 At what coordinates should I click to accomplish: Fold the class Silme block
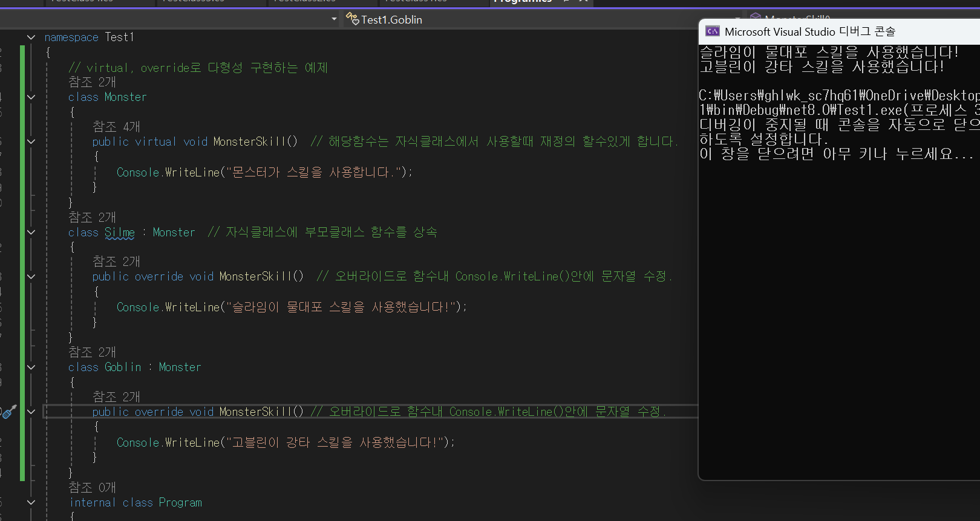[x=31, y=233]
